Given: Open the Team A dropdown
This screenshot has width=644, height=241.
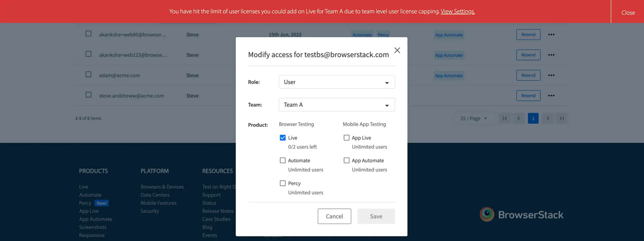Looking at the screenshot, I should [337, 105].
